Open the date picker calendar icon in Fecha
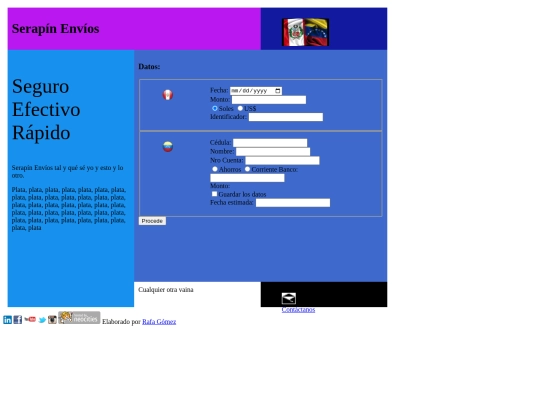Image resolution: width=540 pixels, height=405 pixels. pyautogui.click(x=278, y=91)
